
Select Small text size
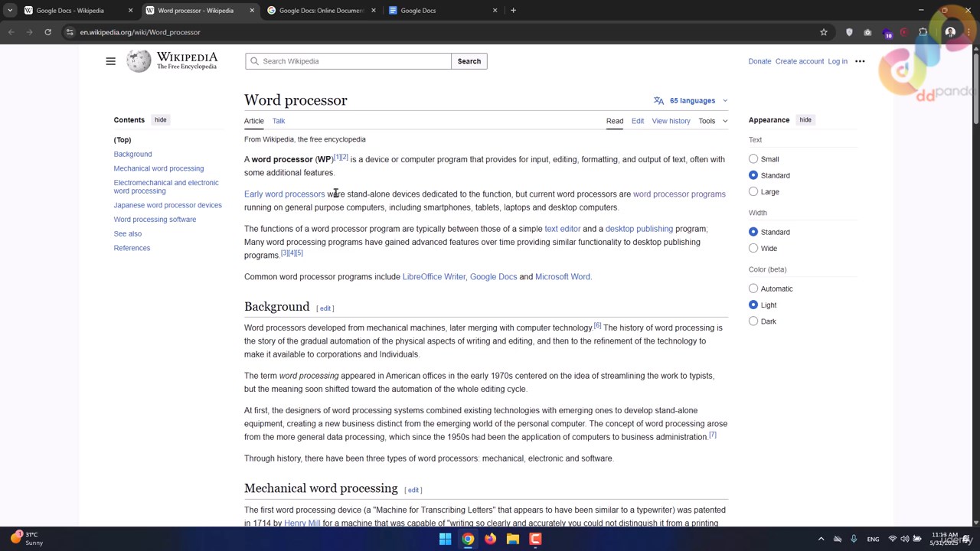(x=753, y=159)
